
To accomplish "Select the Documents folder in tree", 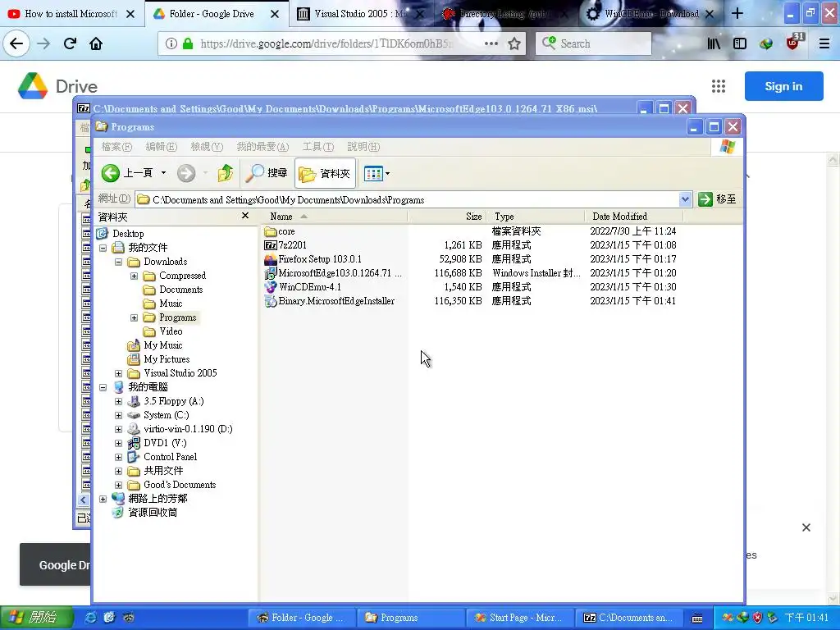I will (x=181, y=290).
